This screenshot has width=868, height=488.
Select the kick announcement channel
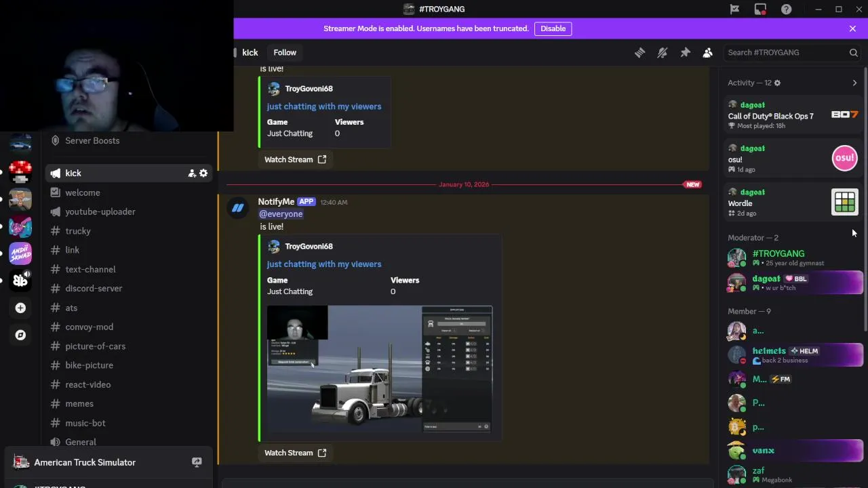tap(129, 173)
